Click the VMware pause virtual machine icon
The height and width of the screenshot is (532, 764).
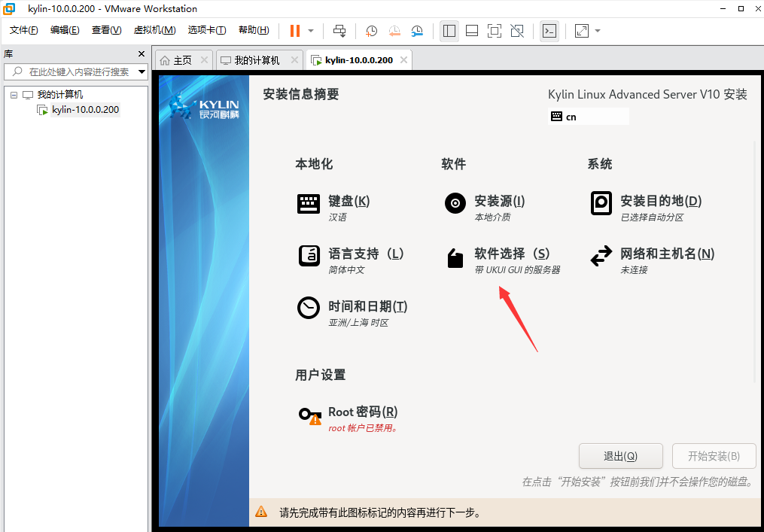[x=295, y=31]
